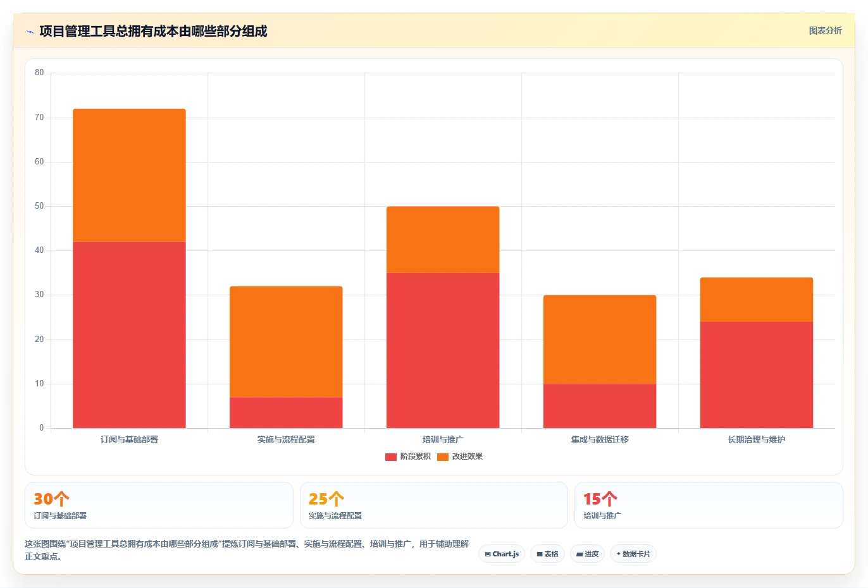Click the 集成与数据迁移 x-axis label
This screenshot has height=588, width=868.
pyautogui.click(x=600, y=439)
